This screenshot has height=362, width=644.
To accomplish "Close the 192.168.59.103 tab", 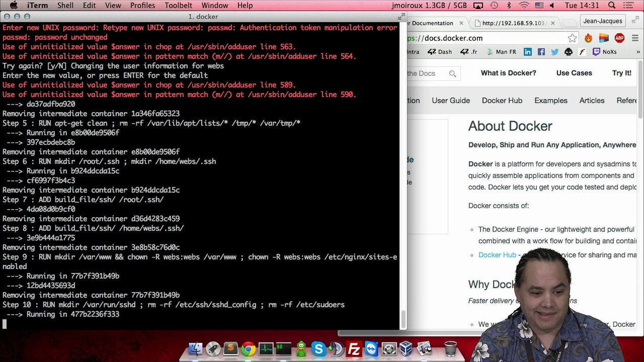I will coord(552,23).
